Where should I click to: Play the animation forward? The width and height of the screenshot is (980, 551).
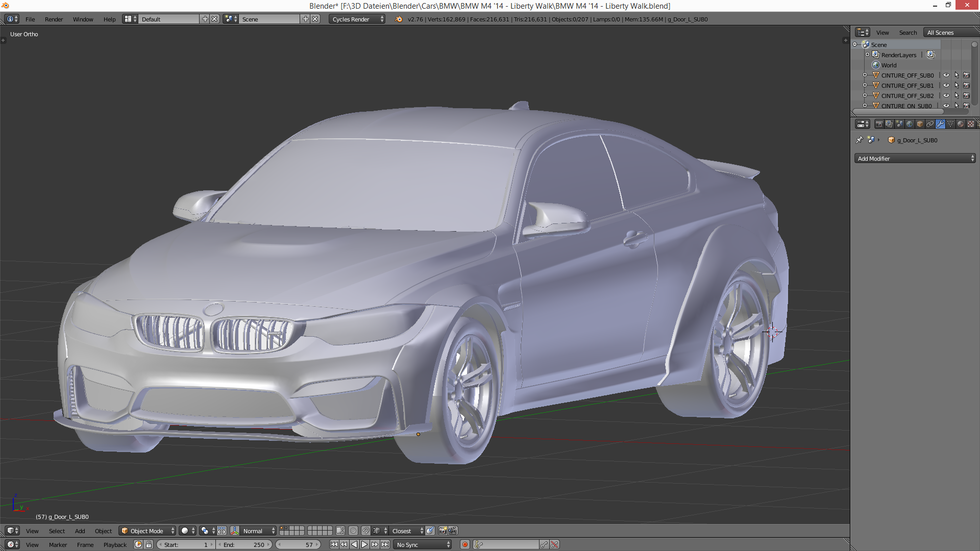click(364, 544)
